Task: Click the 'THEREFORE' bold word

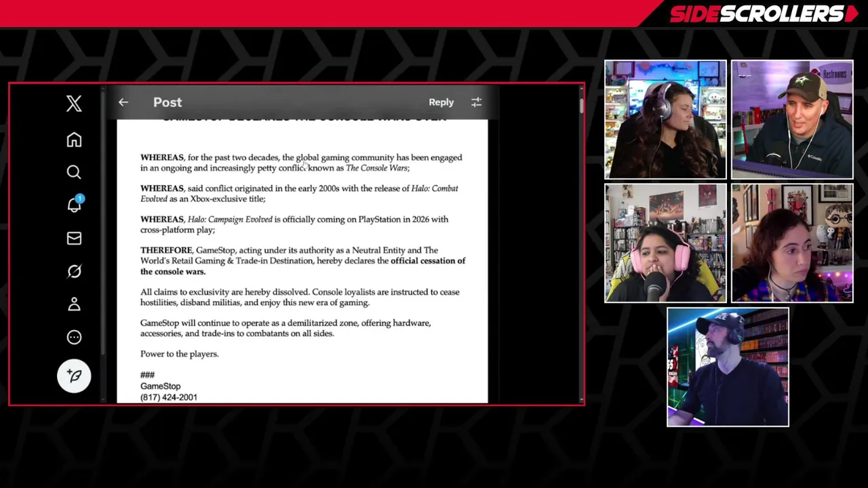Action: (166, 251)
